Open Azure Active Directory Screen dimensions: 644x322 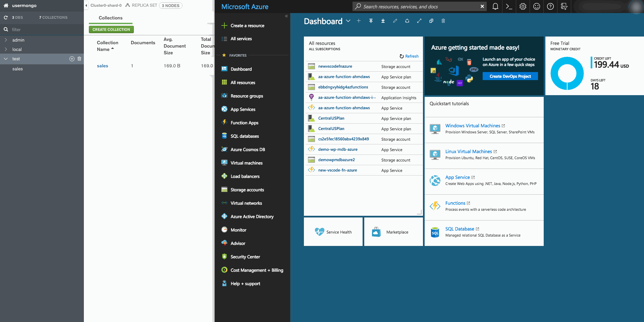point(252,216)
